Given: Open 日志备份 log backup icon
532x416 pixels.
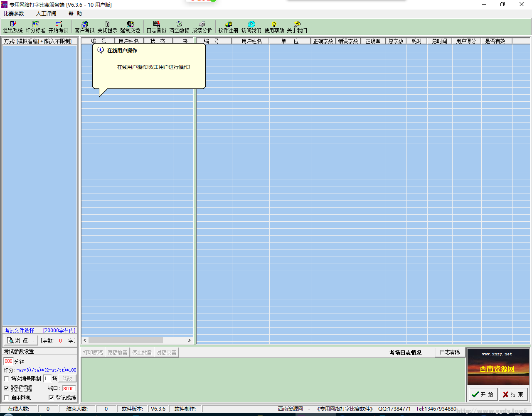Looking at the screenshot, I should coord(156,27).
